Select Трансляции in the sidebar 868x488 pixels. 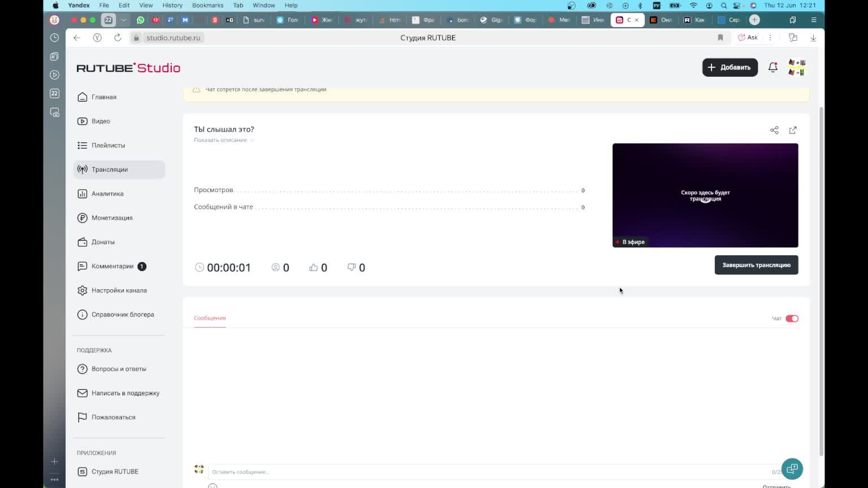[x=119, y=169]
